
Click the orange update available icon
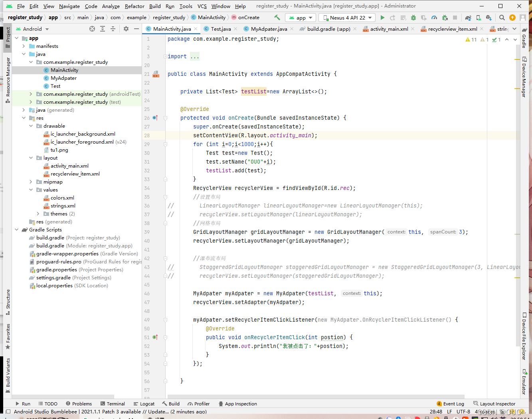512,18
